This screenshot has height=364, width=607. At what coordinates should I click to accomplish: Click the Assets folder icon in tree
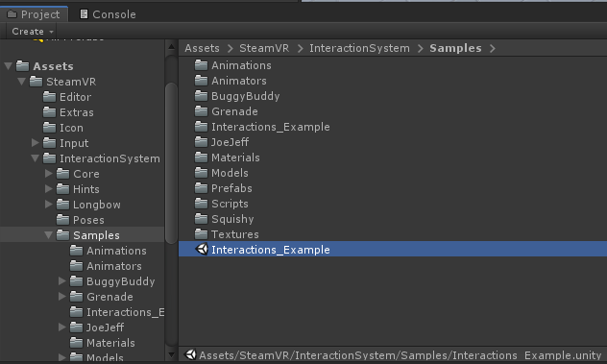(x=22, y=66)
